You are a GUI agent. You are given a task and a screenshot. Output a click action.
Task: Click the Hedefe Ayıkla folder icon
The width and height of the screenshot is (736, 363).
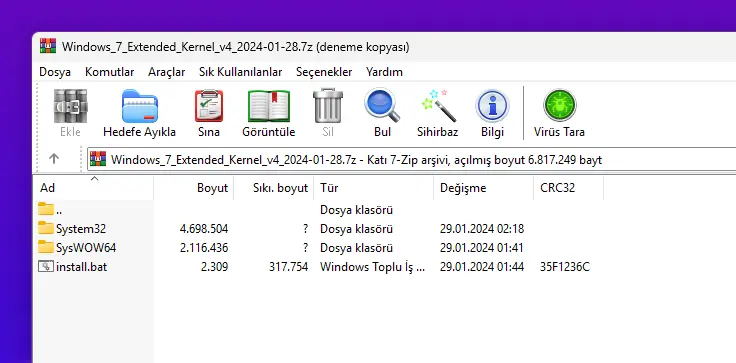[139, 106]
